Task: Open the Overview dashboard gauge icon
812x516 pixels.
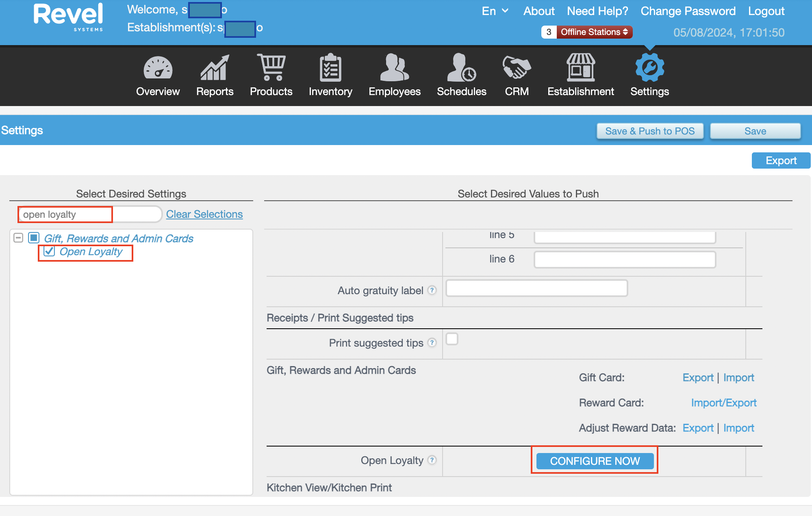Action: tap(158, 67)
